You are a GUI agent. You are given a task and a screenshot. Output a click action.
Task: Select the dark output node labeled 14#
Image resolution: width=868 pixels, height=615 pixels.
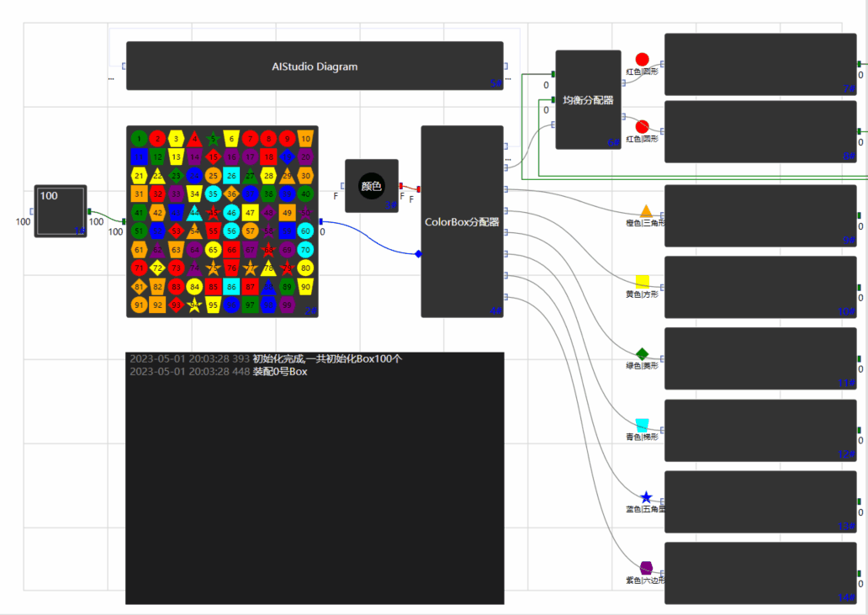coord(760,573)
